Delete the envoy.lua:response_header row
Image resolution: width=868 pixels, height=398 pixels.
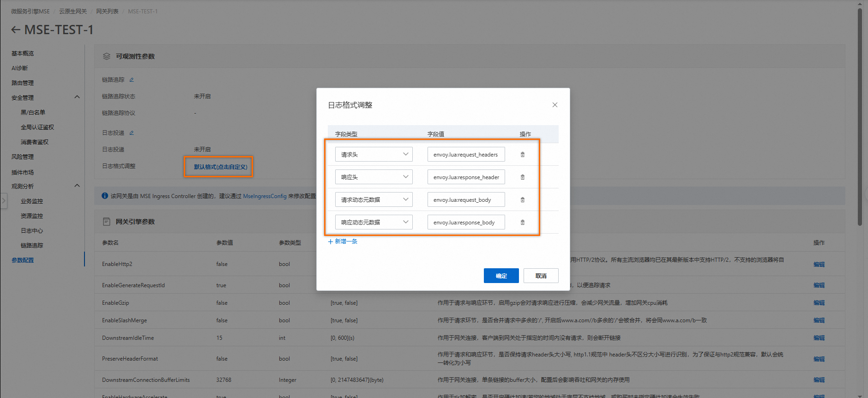523,177
